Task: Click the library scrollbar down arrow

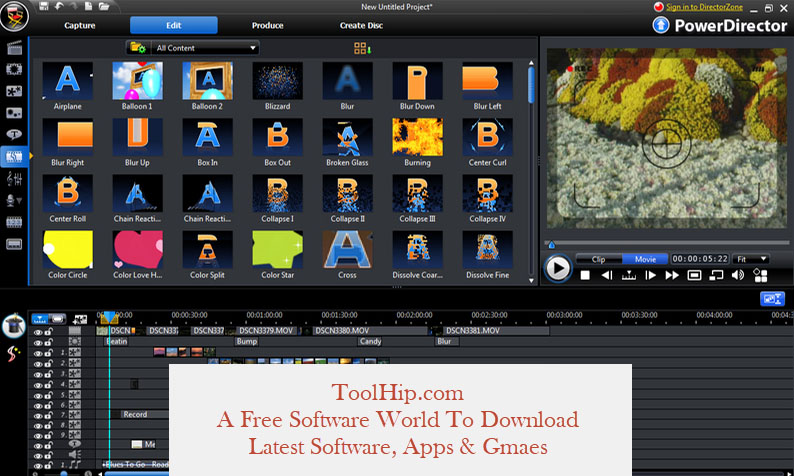Action: [x=531, y=280]
